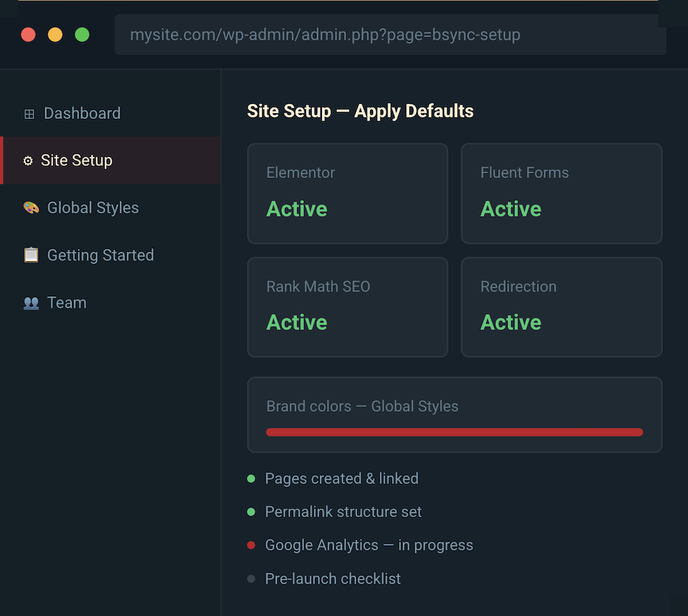This screenshot has width=688, height=616.
Task: Click the gray dot beside Pre-launch checklist
Action: pyautogui.click(x=251, y=579)
